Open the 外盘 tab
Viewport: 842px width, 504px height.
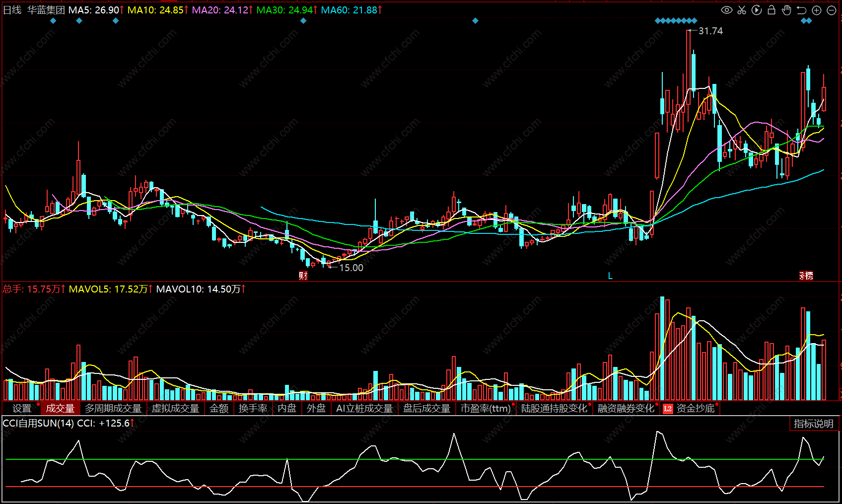(316, 408)
